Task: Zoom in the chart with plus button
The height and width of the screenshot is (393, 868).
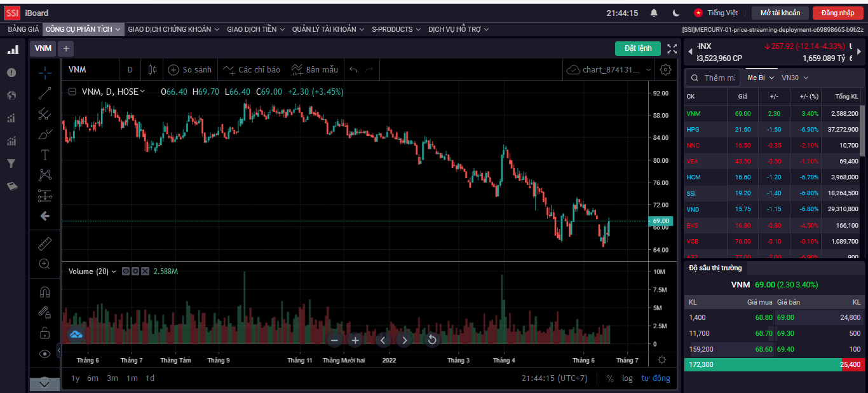Action: (x=355, y=340)
